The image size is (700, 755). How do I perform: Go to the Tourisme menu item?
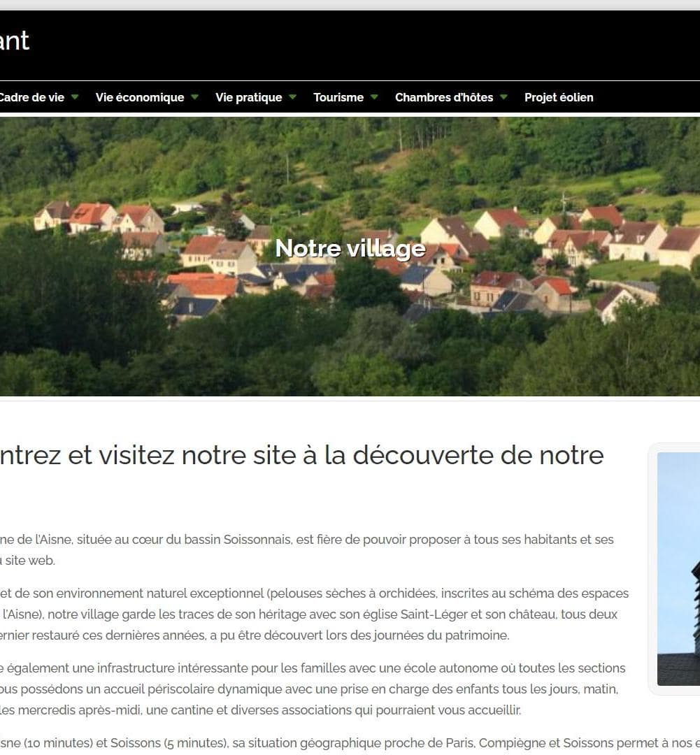[x=338, y=97]
